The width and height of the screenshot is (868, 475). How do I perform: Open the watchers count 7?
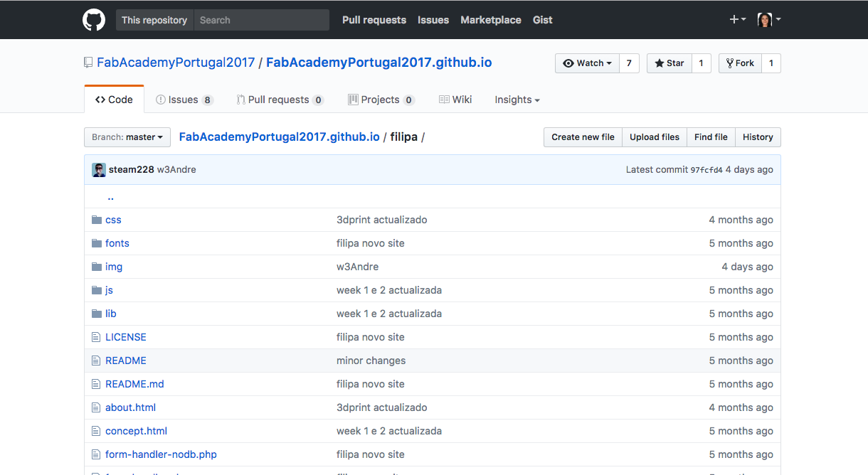pos(629,63)
